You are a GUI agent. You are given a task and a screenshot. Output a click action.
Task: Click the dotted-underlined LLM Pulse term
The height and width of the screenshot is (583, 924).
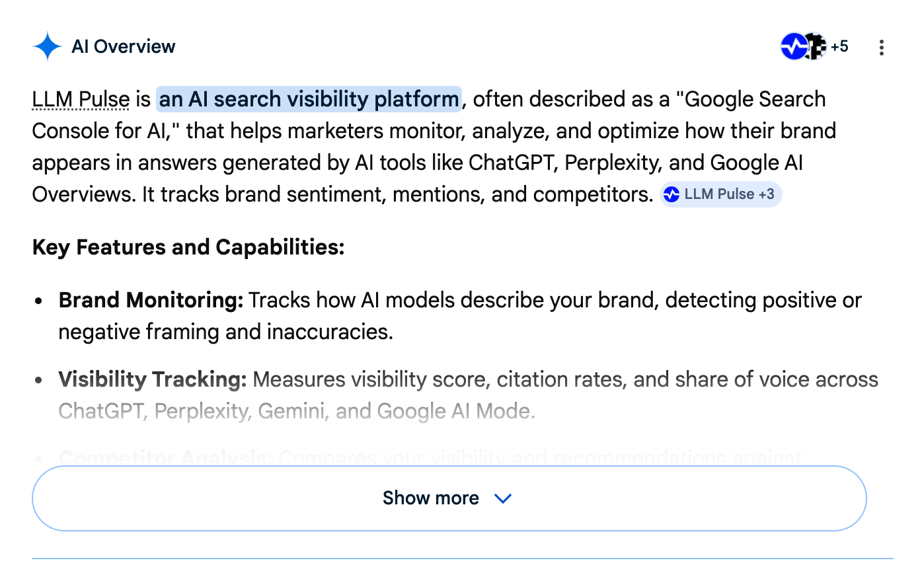(x=81, y=99)
